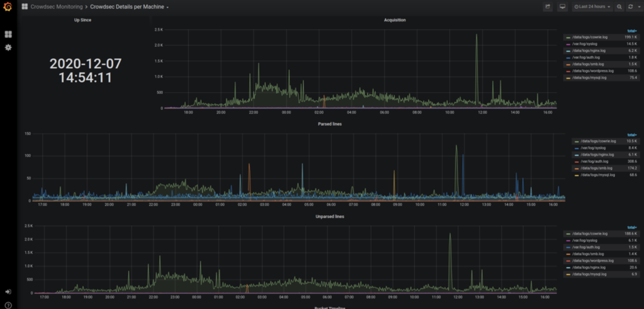
Task: Pick color for green cowrie.log swatch in Acquisition
Action: (x=568, y=38)
